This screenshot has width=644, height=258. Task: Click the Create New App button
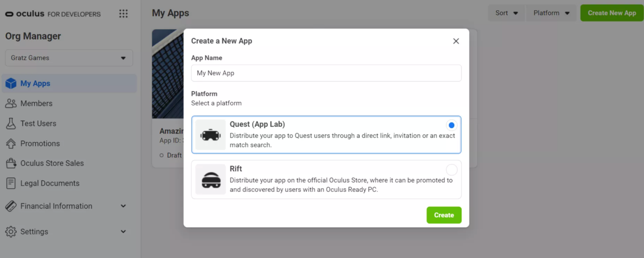click(612, 13)
